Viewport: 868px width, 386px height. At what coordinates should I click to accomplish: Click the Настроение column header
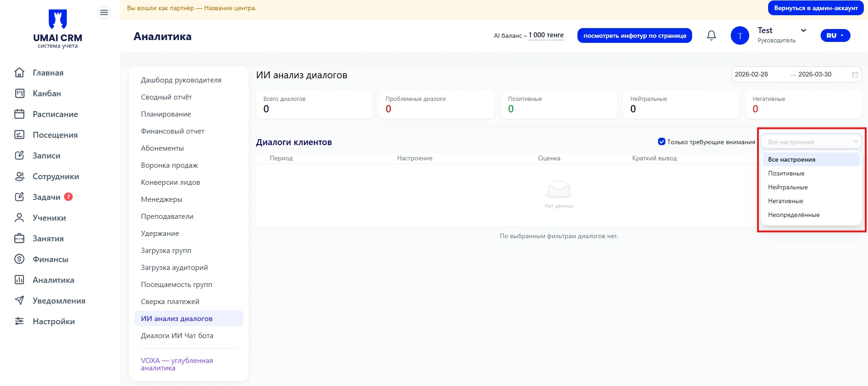click(x=415, y=158)
